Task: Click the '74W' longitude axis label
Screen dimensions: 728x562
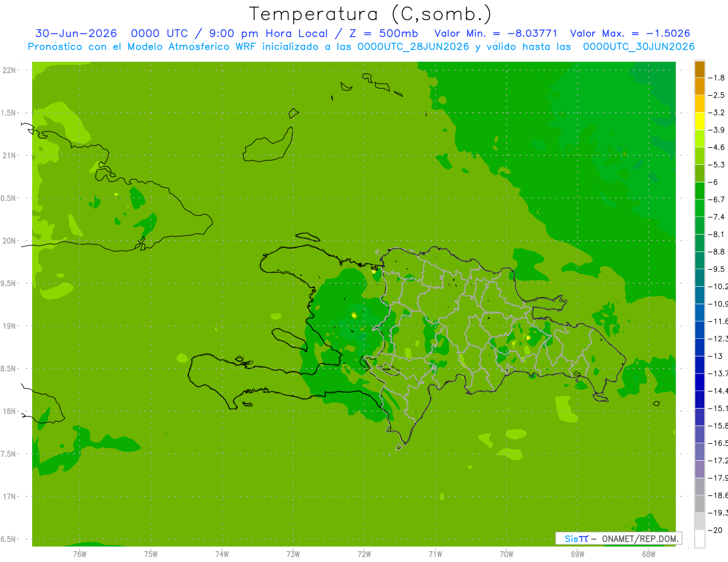Action: [x=222, y=554]
